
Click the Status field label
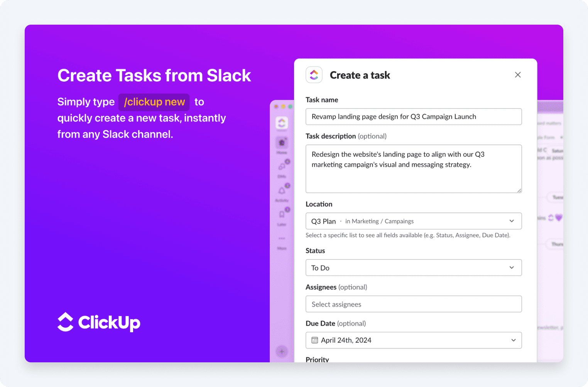pyautogui.click(x=315, y=251)
